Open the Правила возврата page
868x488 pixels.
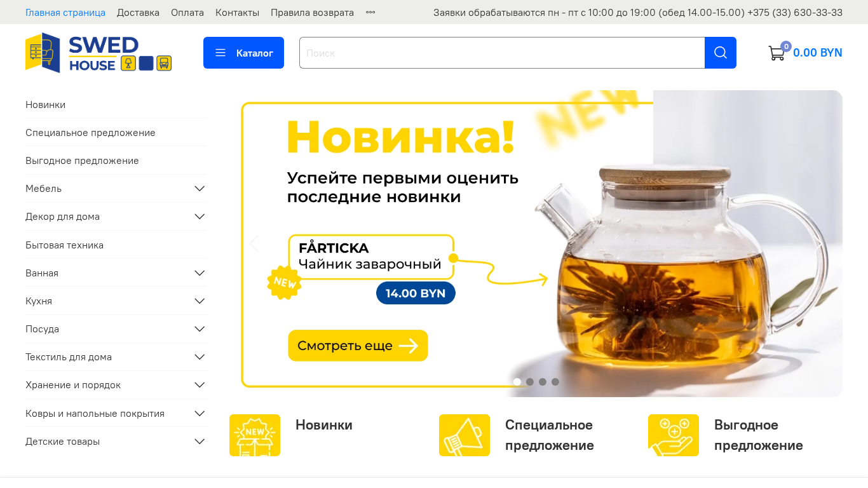click(312, 13)
